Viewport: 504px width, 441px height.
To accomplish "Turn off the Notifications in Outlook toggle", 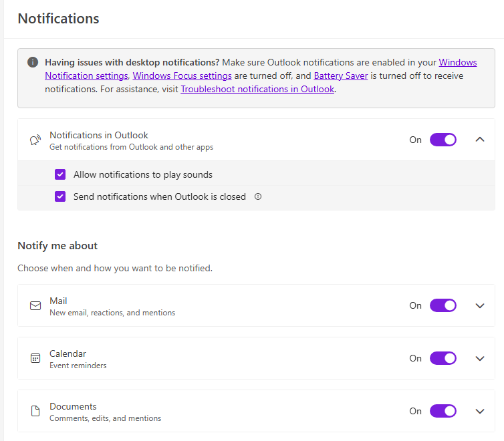I will 443,140.
